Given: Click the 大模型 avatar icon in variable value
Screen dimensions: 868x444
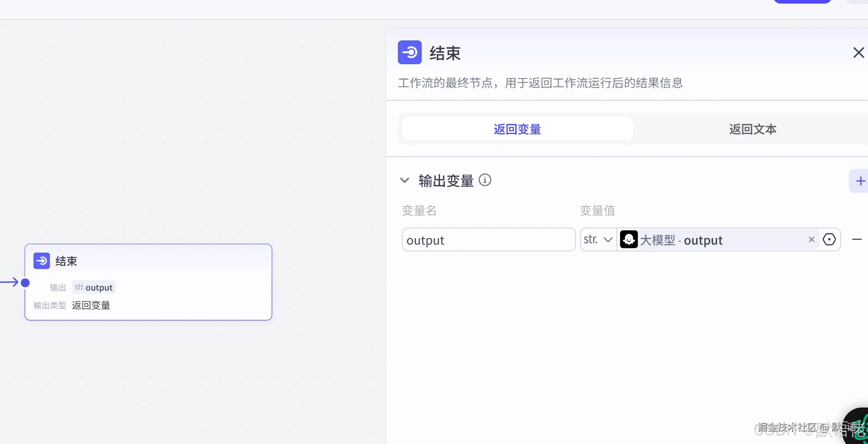Looking at the screenshot, I should 629,239.
